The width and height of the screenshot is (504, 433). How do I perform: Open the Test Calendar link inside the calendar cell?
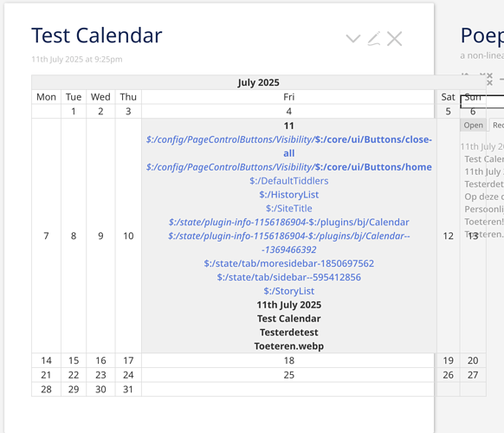pyautogui.click(x=288, y=319)
